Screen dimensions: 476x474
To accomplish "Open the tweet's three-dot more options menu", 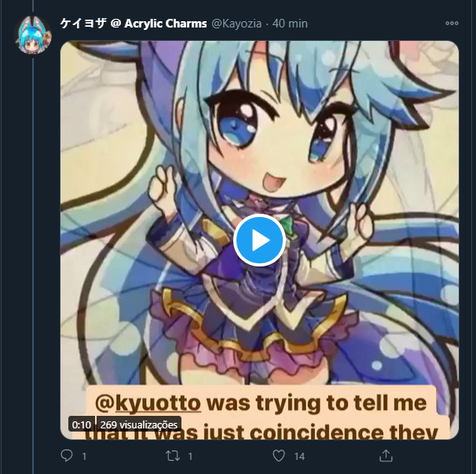I will 452,23.
